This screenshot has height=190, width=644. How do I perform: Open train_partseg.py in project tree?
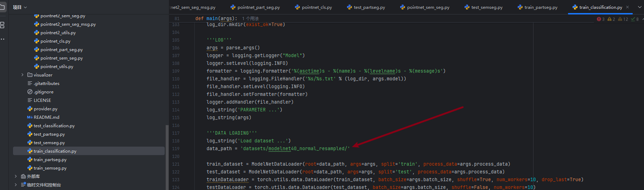[x=50, y=160]
